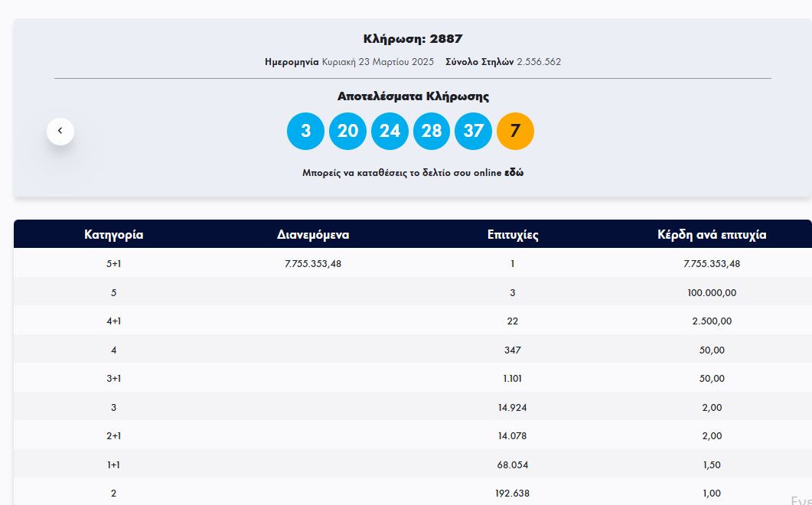The width and height of the screenshot is (812, 505).
Task: Click the 'Κατηγορία' column header
Action: point(113,235)
